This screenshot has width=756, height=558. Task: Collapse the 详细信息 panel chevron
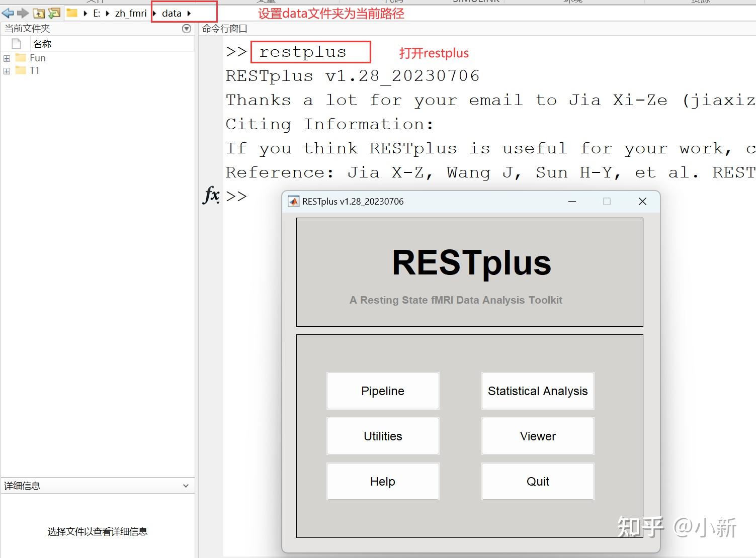pos(186,486)
